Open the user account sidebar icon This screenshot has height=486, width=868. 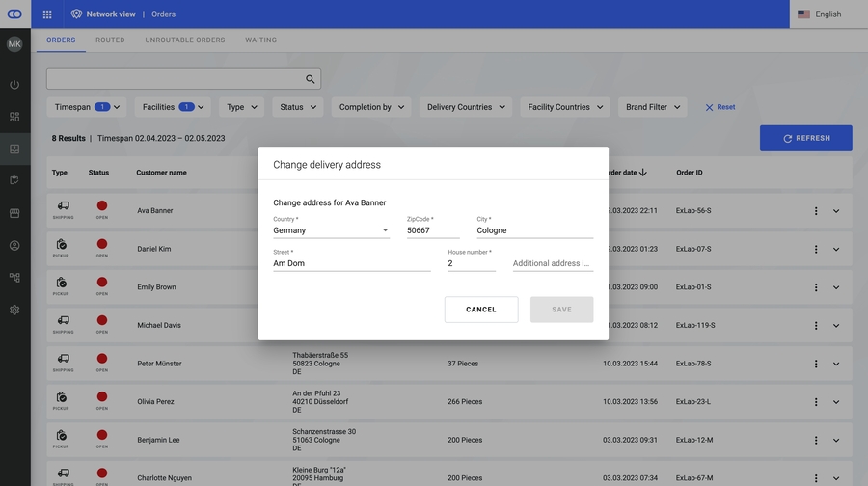point(14,246)
